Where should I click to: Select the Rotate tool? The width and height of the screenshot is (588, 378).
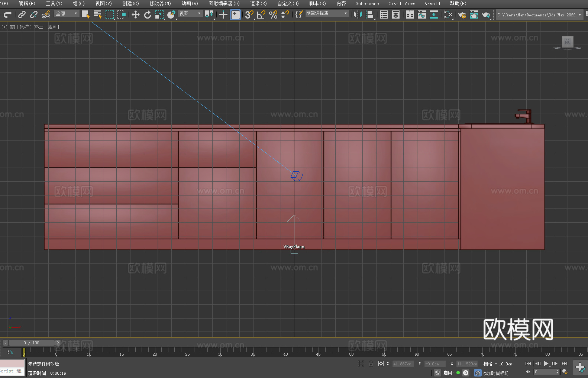(148, 14)
